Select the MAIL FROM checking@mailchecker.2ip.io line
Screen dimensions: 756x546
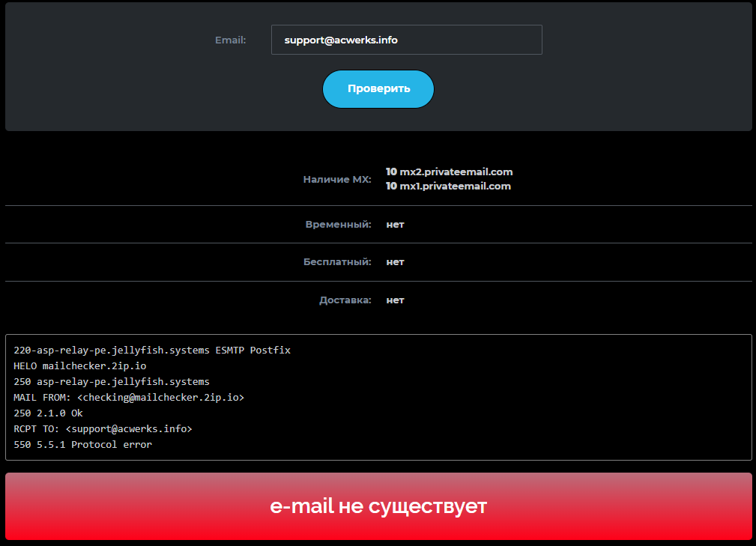127,397
